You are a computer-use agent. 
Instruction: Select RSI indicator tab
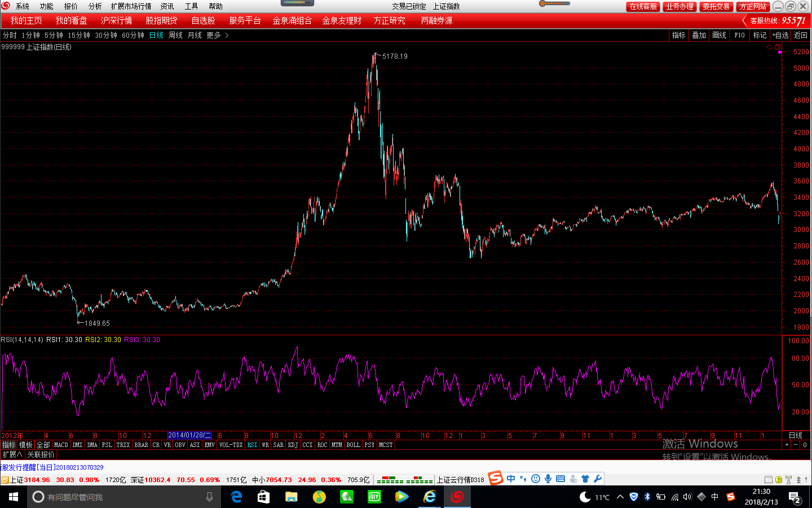tap(252, 445)
